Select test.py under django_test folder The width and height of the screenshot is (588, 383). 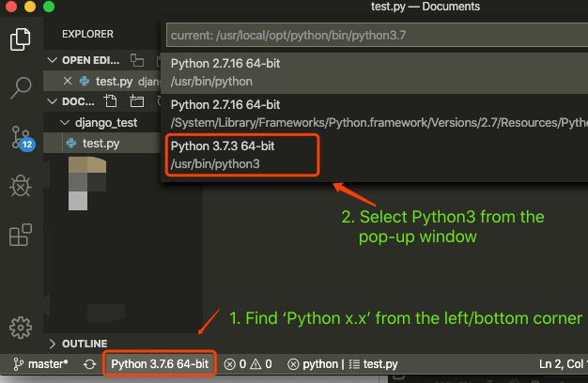[101, 144]
